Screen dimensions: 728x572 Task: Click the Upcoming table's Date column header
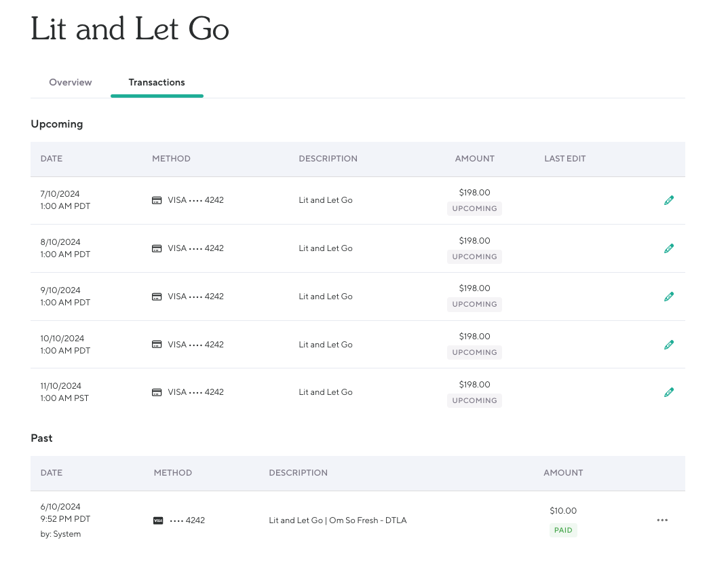click(52, 159)
